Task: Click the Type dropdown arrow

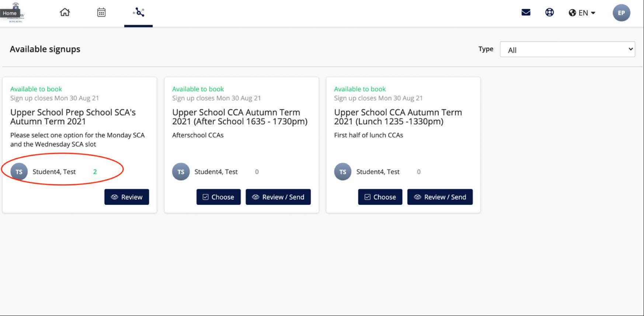Action: pyautogui.click(x=630, y=49)
